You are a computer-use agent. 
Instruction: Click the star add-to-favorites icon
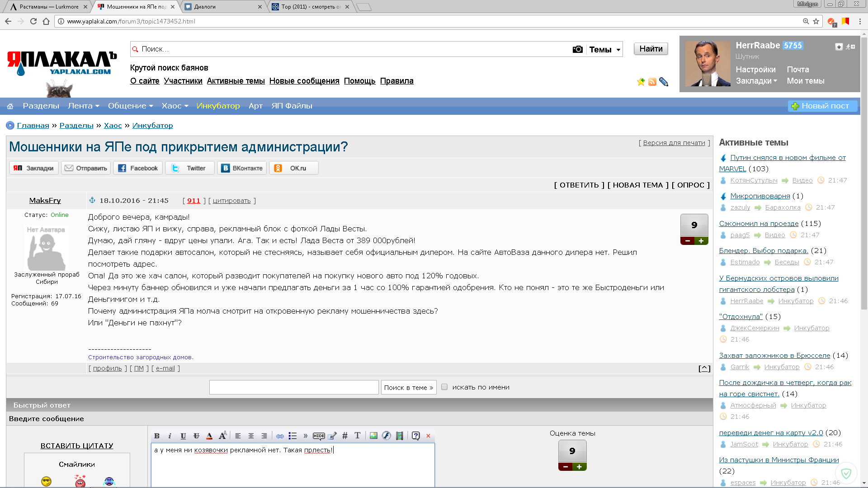point(641,82)
